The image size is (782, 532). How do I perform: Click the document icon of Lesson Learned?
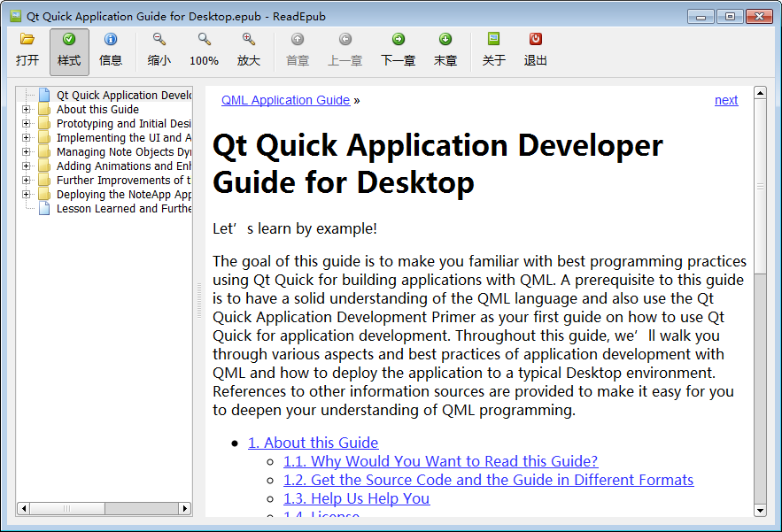click(44, 208)
